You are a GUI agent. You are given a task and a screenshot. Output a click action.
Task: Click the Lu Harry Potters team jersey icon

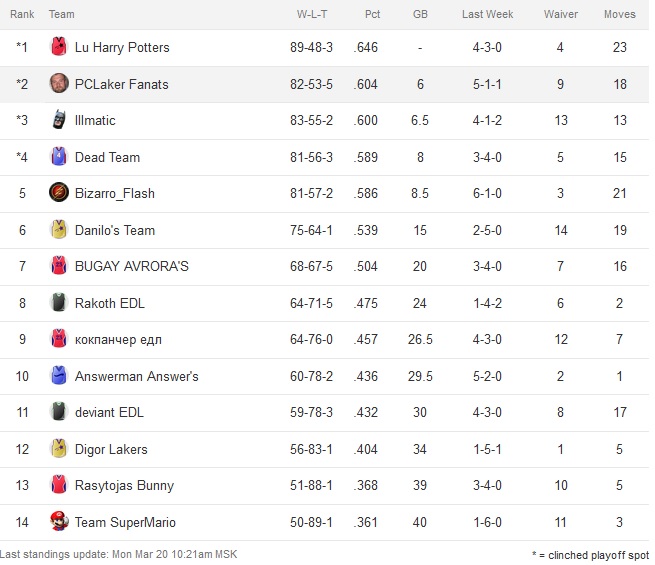coord(58,47)
